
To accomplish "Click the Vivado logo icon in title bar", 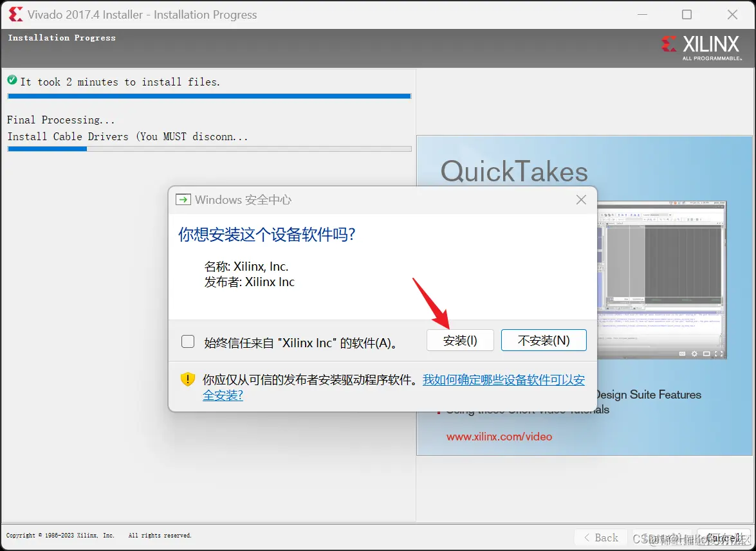I will 15,14.
